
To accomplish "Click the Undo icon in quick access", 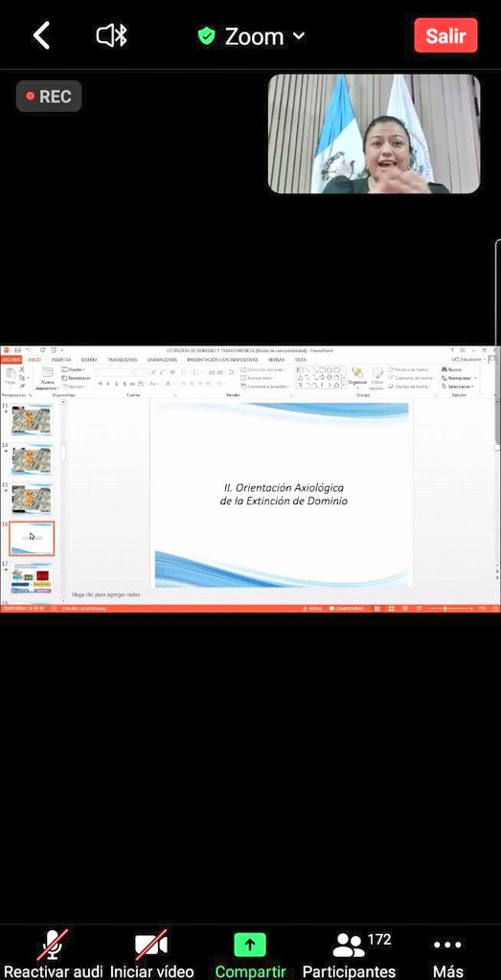I will click(x=28, y=350).
